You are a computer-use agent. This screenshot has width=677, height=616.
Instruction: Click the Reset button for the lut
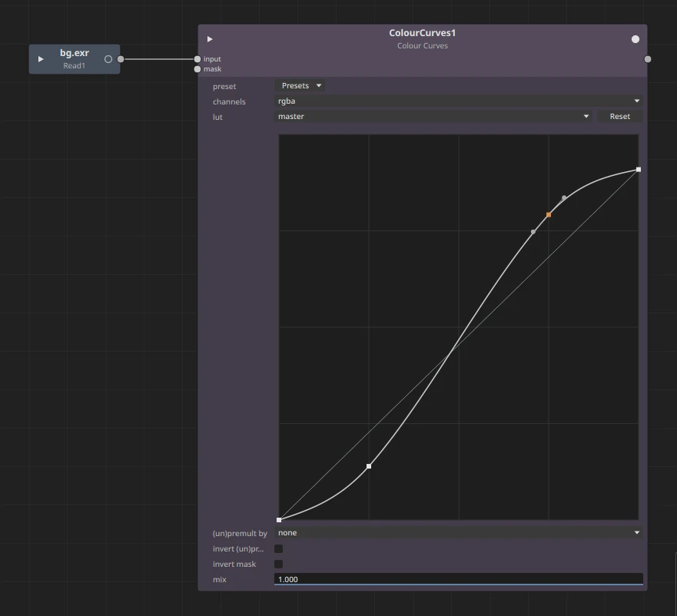619,116
